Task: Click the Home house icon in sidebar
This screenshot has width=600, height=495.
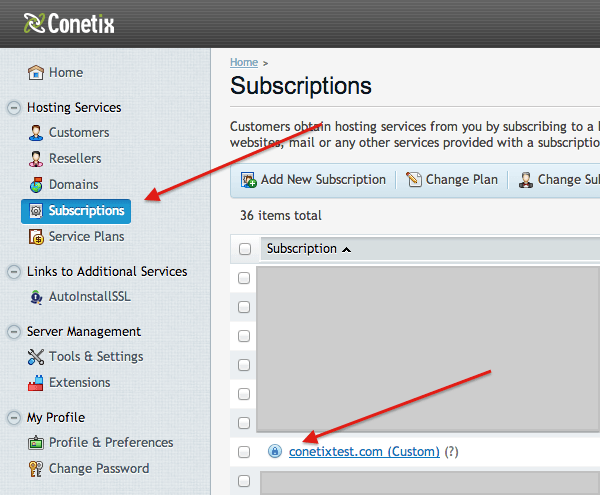Action: pyautogui.click(x=36, y=72)
